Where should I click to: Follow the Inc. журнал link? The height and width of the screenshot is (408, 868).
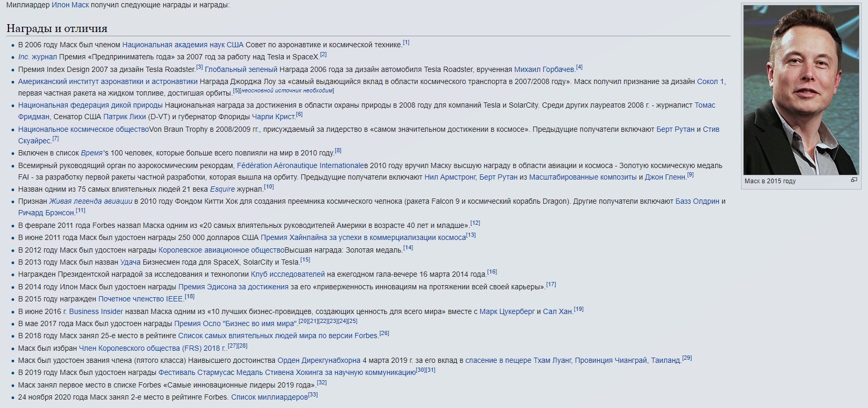click(x=37, y=57)
